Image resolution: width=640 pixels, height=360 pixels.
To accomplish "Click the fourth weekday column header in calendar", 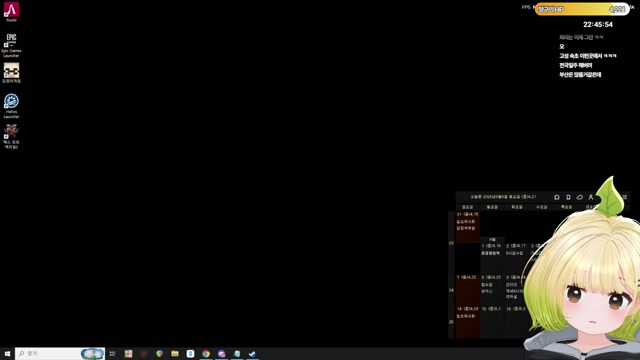I will pyautogui.click(x=542, y=207).
